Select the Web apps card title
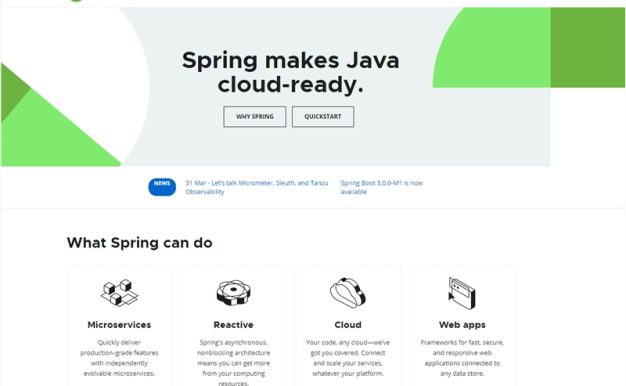Viewport: 626px width, 386px height. click(462, 325)
